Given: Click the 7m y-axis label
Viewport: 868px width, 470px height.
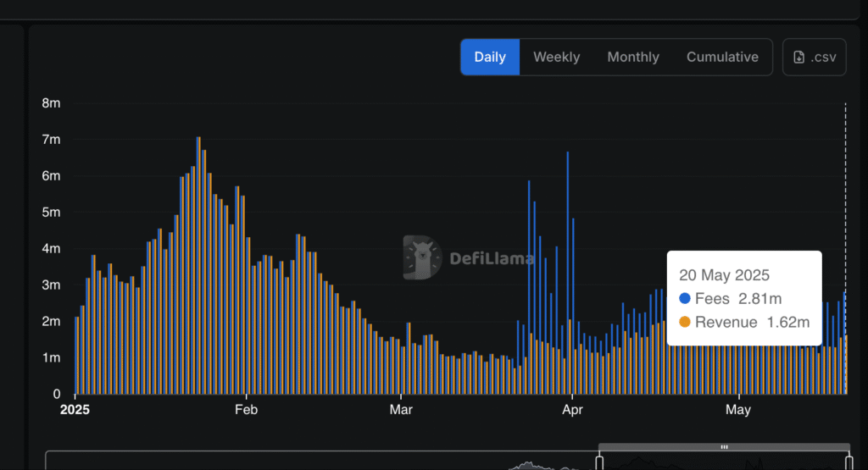Looking at the screenshot, I should (x=51, y=140).
